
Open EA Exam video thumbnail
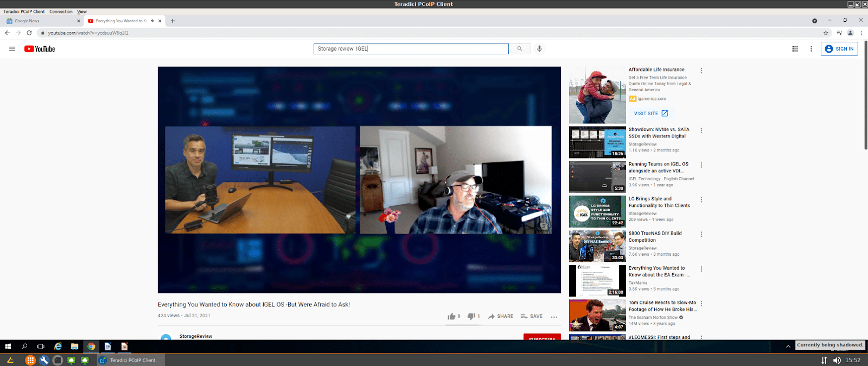point(597,280)
